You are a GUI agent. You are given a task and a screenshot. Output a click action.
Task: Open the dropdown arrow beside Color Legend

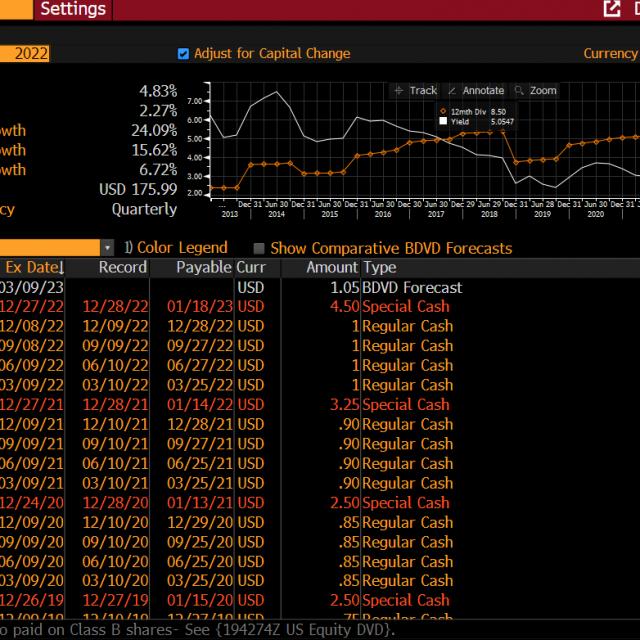click(107, 247)
